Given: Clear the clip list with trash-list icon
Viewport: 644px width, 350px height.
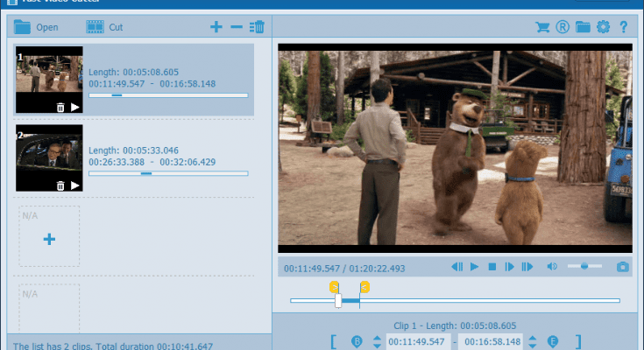Looking at the screenshot, I should click(x=257, y=27).
